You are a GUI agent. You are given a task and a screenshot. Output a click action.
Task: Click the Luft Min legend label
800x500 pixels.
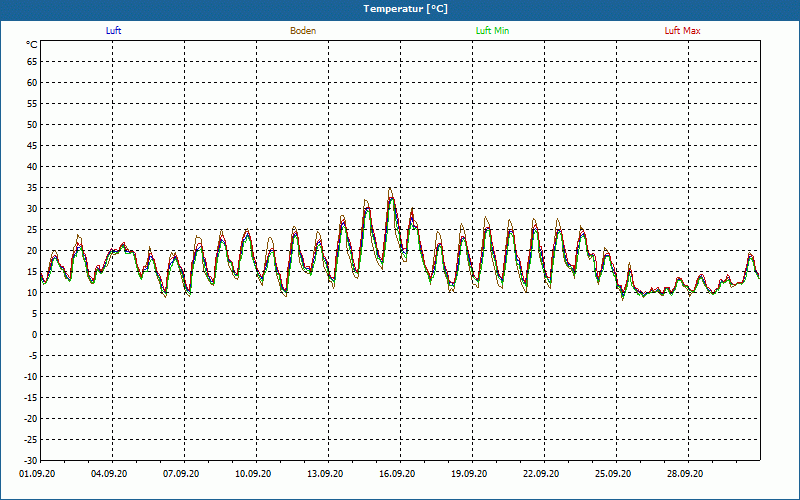pos(492,31)
